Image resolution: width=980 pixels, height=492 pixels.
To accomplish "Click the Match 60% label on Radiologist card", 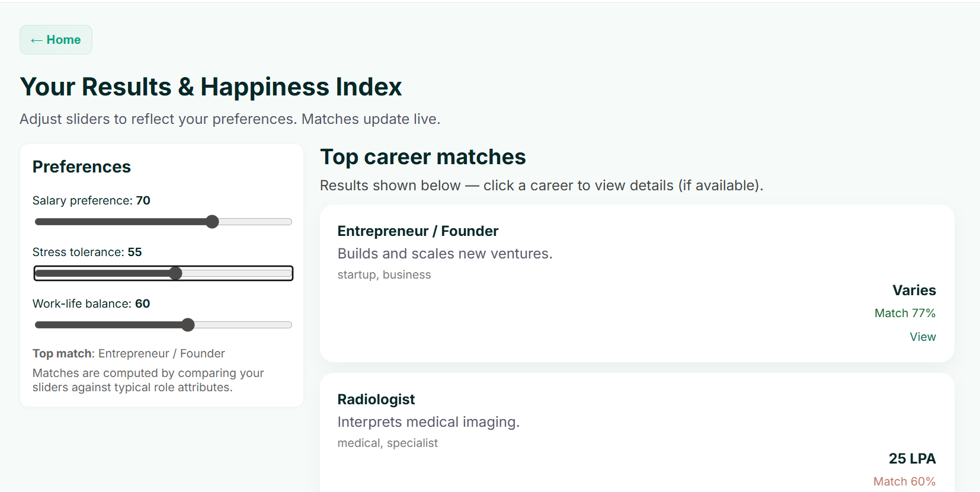I will [x=904, y=481].
